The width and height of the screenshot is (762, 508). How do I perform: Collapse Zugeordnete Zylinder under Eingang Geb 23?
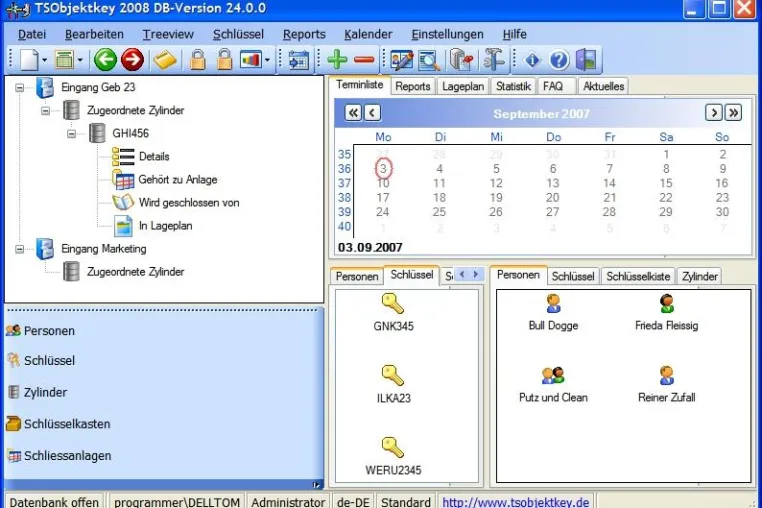pos(45,111)
